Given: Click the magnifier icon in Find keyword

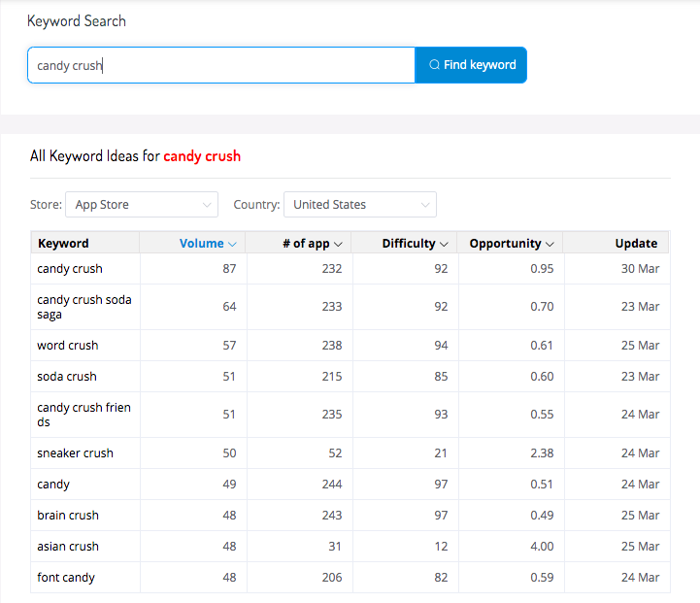Looking at the screenshot, I should pos(434,65).
